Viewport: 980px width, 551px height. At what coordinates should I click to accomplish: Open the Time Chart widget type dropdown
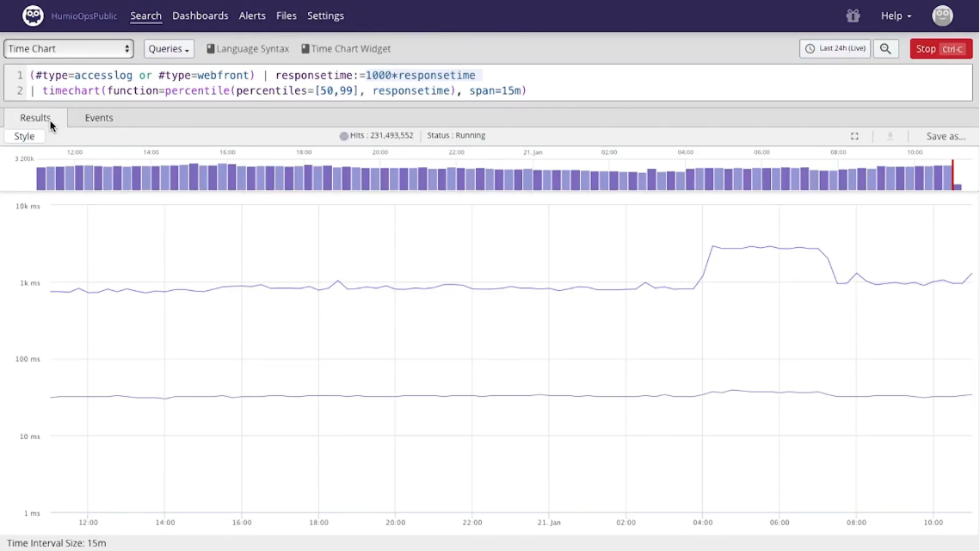click(69, 49)
